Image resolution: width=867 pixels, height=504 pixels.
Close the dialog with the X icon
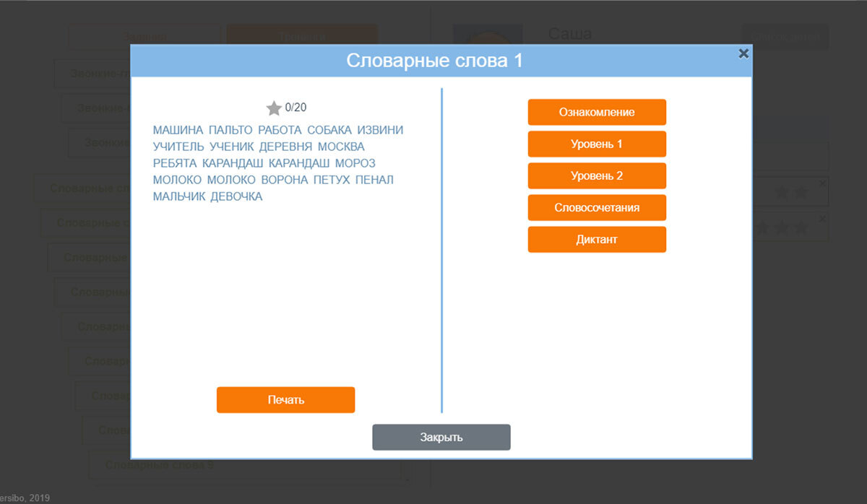(743, 53)
